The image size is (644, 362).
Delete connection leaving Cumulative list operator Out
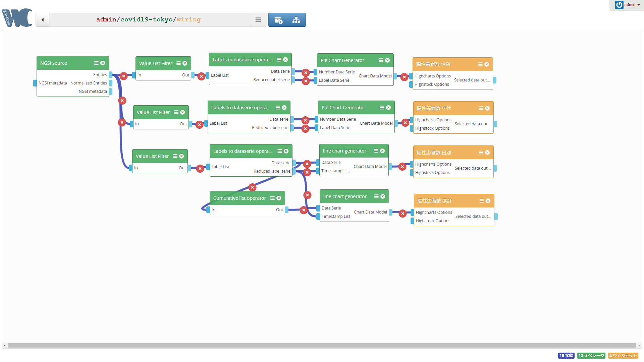click(x=304, y=210)
